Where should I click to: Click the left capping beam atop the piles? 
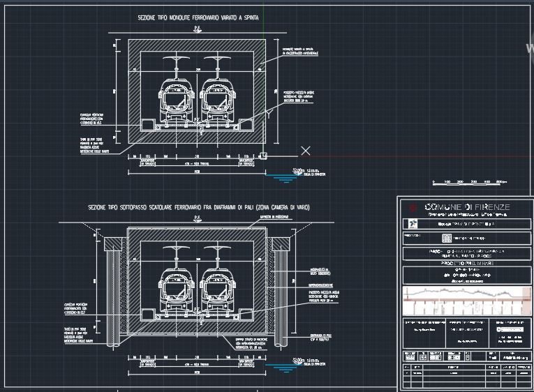[x=113, y=244]
